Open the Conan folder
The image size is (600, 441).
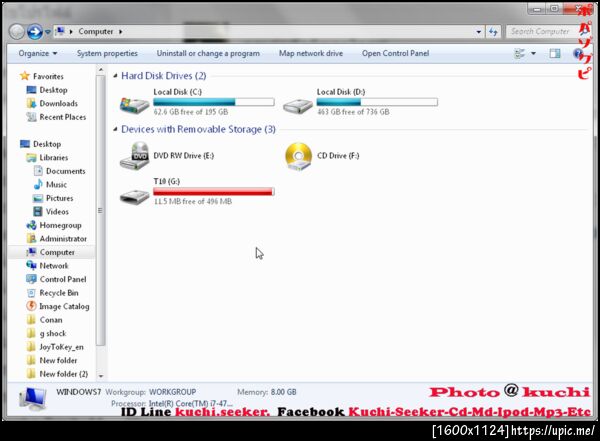click(51, 320)
